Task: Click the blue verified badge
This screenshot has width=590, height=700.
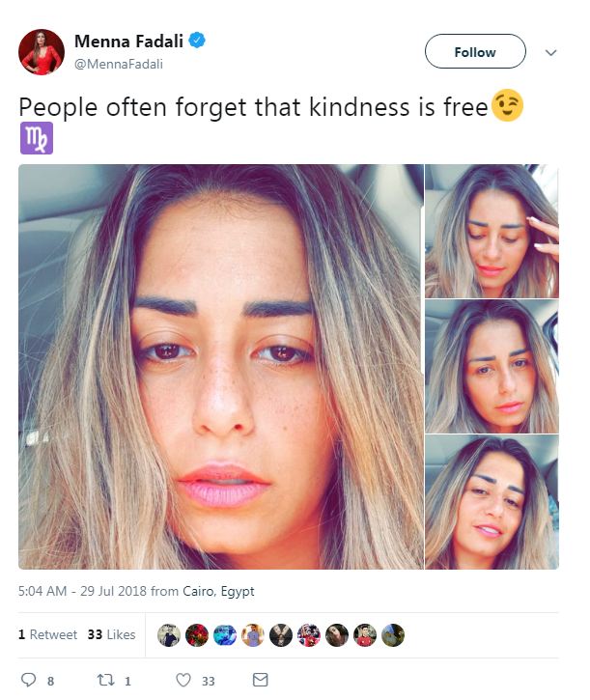Action: coord(197,41)
